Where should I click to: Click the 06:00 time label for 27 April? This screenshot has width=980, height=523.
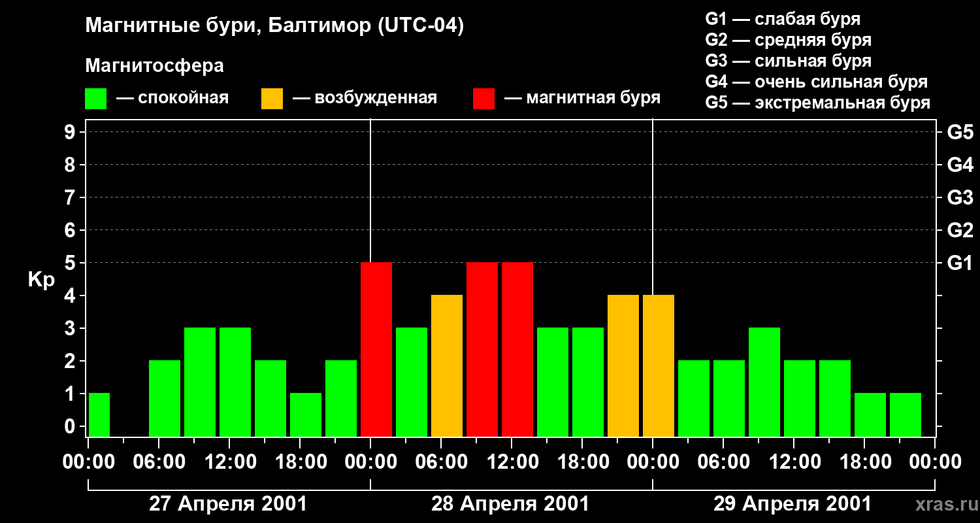(x=159, y=462)
